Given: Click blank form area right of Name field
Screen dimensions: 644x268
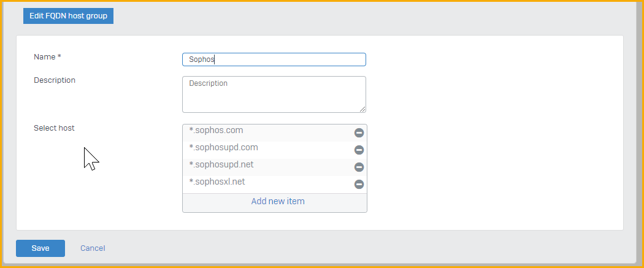Looking at the screenshot, I should (x=493, y=59).
